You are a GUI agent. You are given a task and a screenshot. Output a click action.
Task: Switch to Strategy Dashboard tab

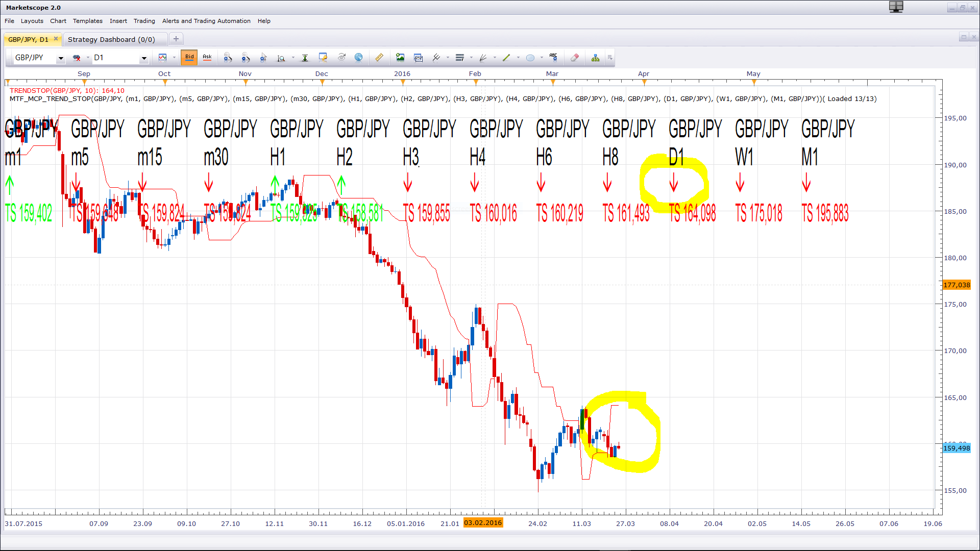click(x=111, y=39)
